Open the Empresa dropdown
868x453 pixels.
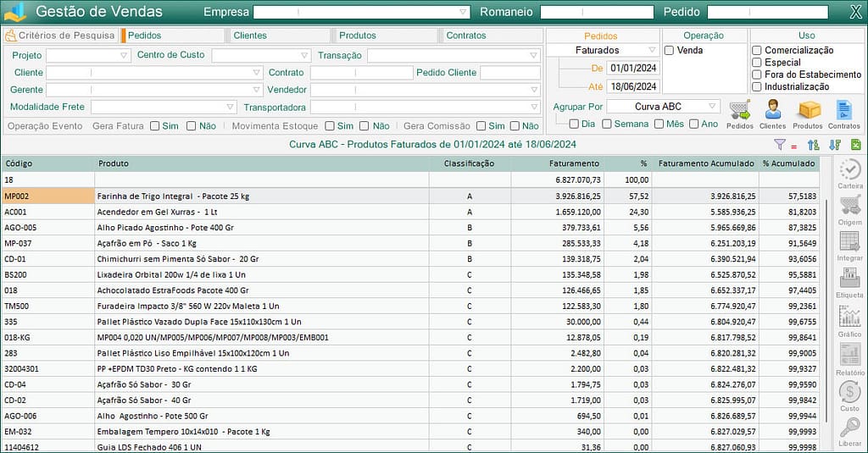click(x=463, y=12)
